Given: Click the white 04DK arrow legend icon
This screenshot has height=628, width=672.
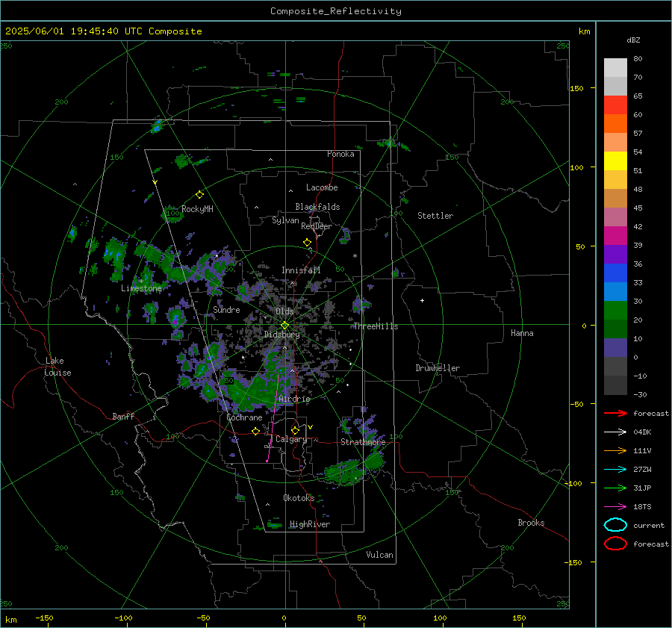Looking at the screenshot, I should pos(615,432).
